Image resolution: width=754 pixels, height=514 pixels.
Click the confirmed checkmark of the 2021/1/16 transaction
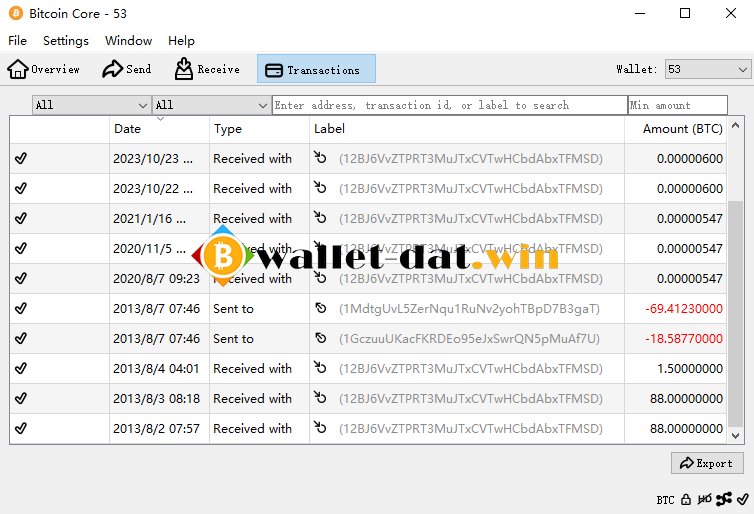pos(21,218)
